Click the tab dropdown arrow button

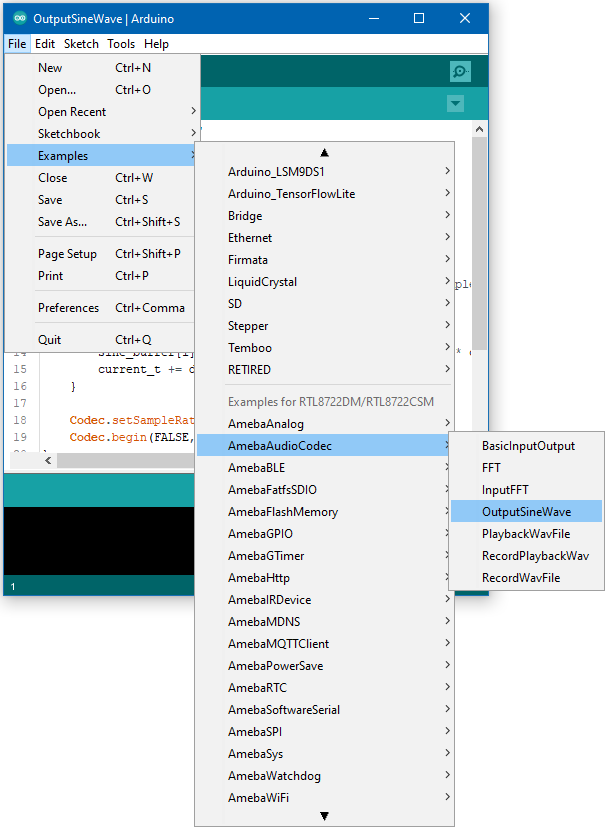tap(456, 104)
